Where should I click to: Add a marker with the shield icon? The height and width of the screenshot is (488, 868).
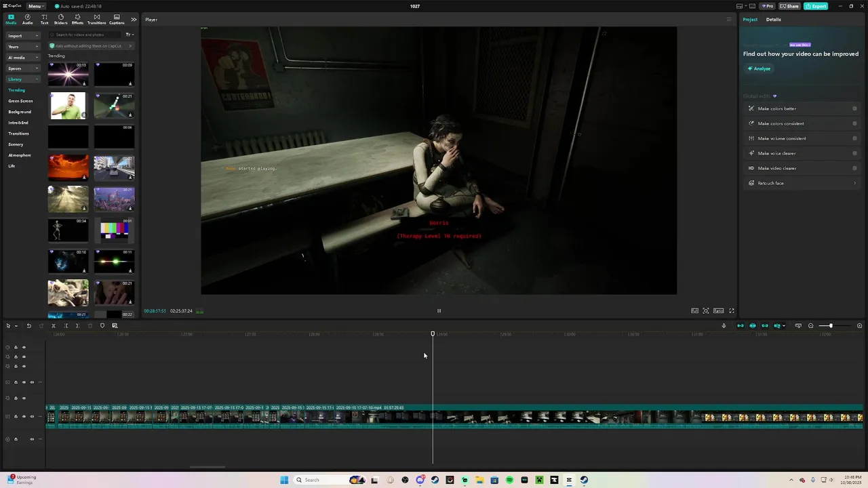(102, 326)
